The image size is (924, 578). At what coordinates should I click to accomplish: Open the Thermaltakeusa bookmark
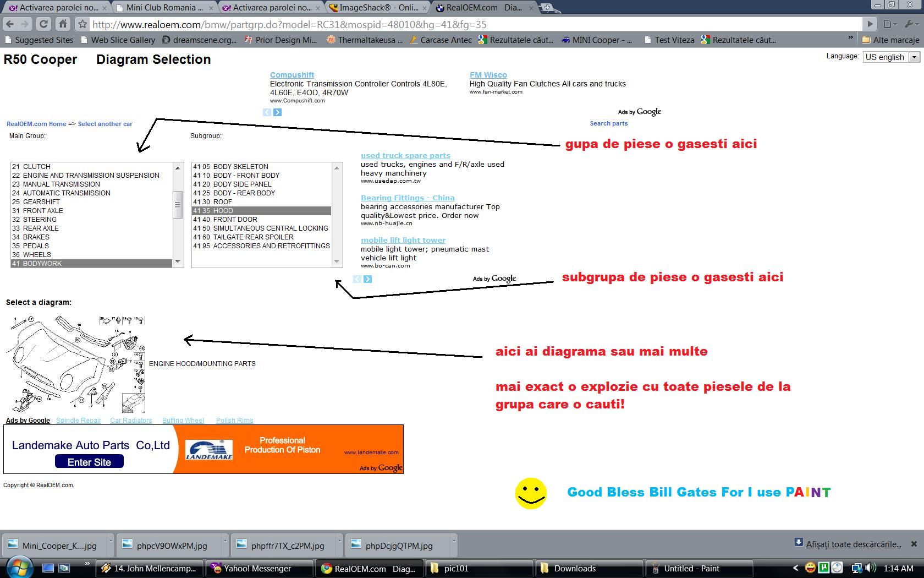364,40
